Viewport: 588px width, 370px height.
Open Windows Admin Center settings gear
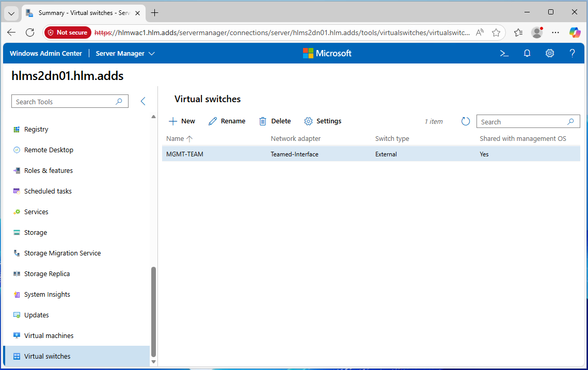[550, 53]
